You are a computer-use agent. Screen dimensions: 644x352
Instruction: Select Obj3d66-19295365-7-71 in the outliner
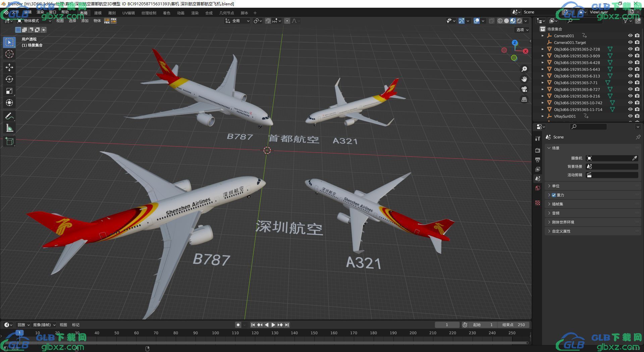(576, 82)
